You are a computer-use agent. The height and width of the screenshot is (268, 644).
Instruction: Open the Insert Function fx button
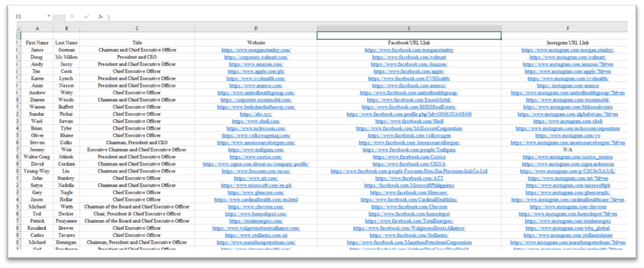click(100, 17)
